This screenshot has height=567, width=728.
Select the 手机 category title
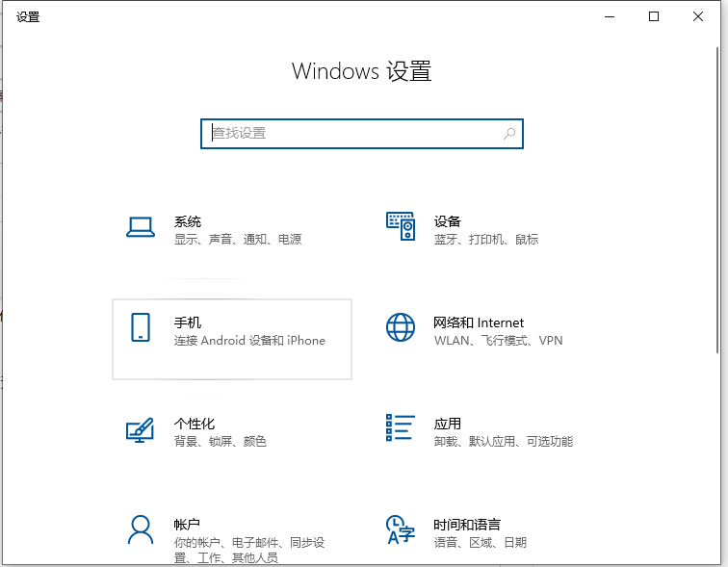click(x=188, y=322)
